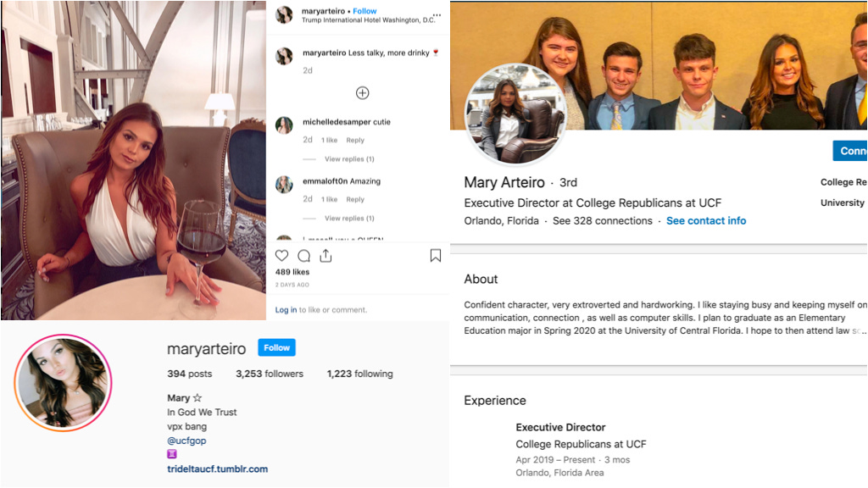
Task: Click the share upload icon
Action: pos(325,256)
